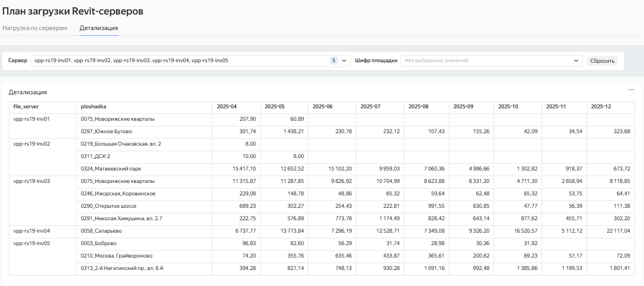644x286 pixels.
Task: Select the vpp-rs19-inv03 server cell
Action: point(32,181)
